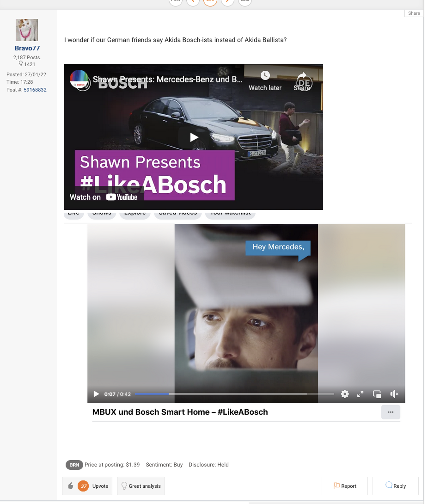The image size is (428, 504).
Task: Upvote the post by Bravo77
Action: [87, 486]
